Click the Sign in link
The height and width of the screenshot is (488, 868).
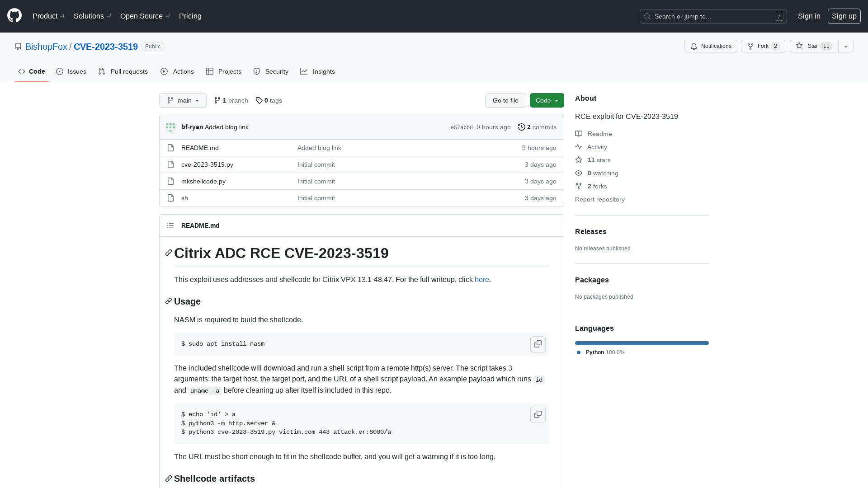point(809,16)
